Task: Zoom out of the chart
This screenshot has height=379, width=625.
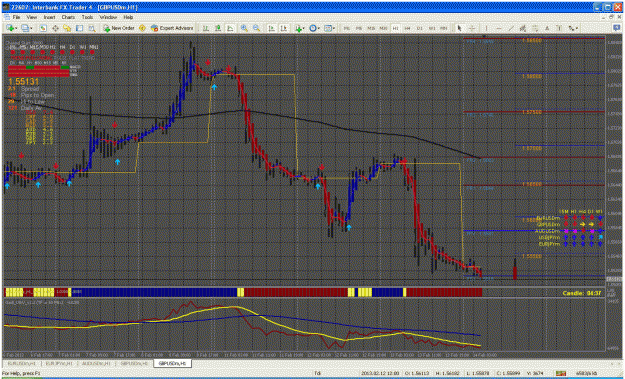Action: [256, 28]
